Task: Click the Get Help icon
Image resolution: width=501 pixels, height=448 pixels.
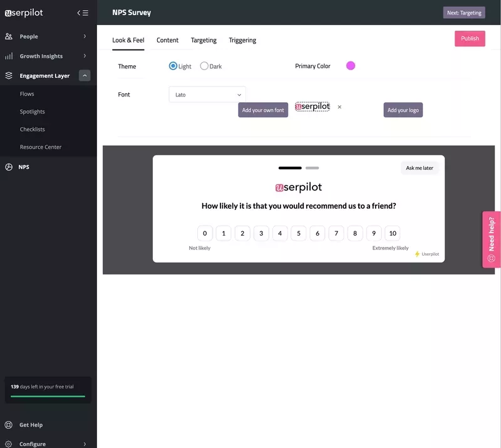Action: (x=9, y=425)
